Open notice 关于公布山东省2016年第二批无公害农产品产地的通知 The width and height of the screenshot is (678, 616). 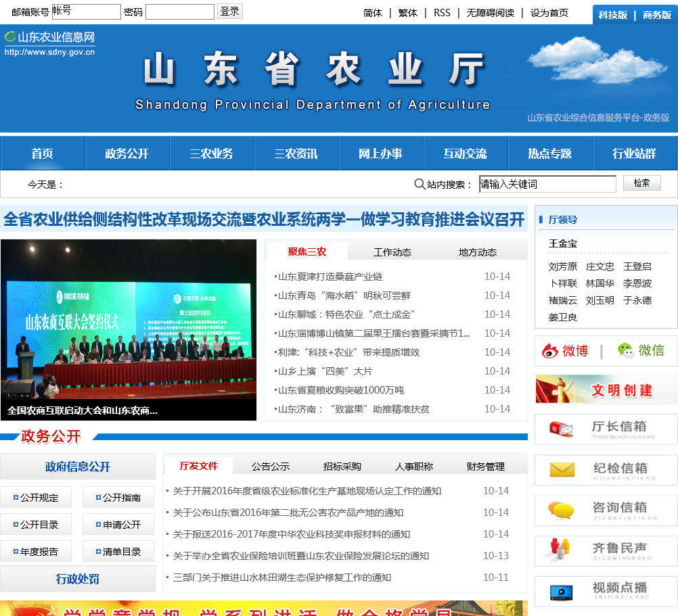click(x=288, y=513)
